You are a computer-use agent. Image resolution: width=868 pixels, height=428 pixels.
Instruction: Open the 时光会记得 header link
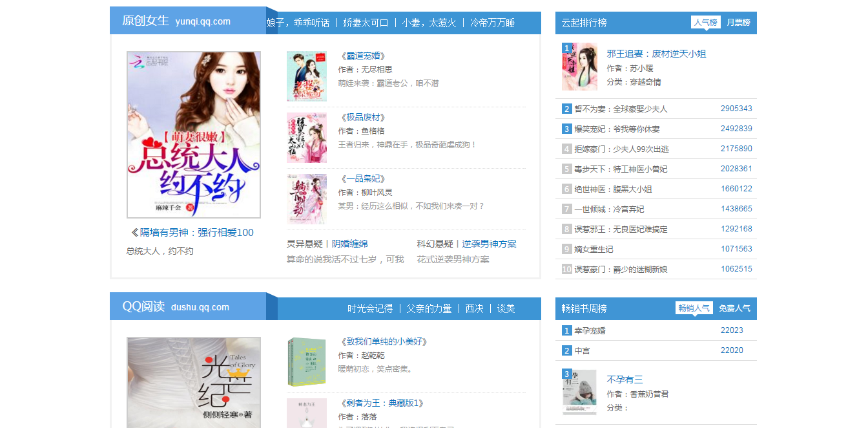tap(370, 308)
